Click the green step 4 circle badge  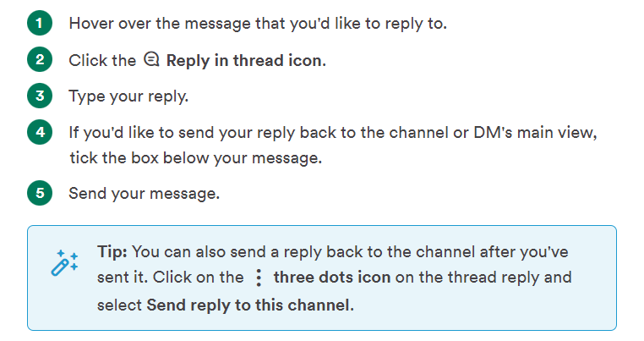(x=40, y=132)
